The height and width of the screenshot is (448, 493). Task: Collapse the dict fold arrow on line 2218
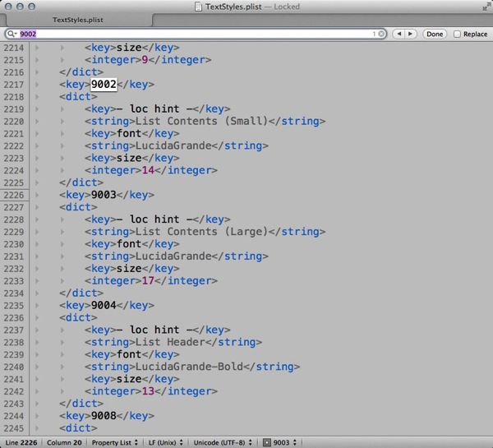tap(37, 97)
